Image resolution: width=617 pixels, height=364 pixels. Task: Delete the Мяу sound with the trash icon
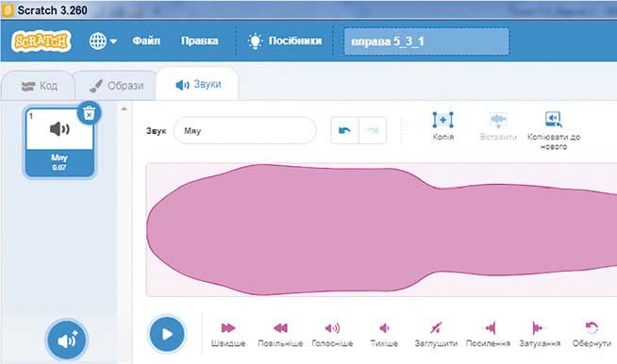tap(90, 113)
